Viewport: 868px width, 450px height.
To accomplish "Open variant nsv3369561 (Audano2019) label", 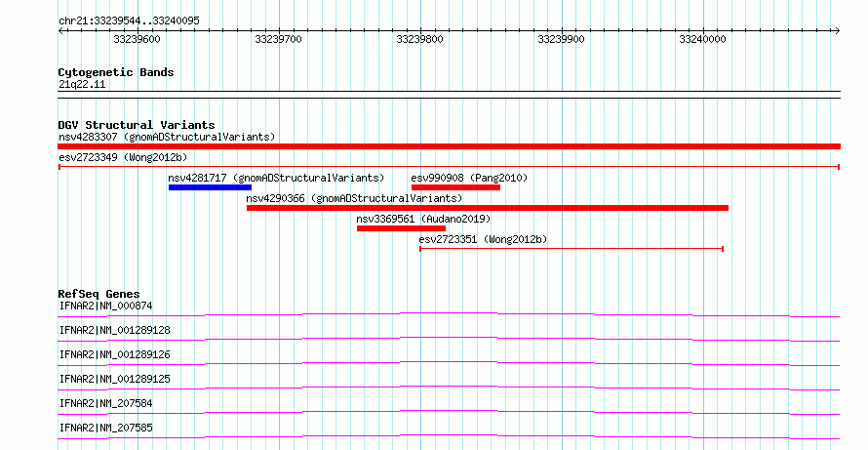I will [423, 219].
